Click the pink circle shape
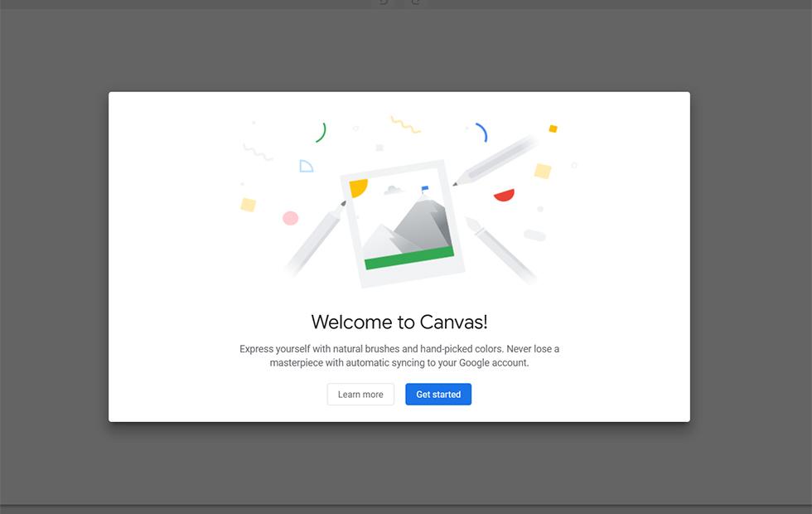The image size is (812, 514). point(290,218)
